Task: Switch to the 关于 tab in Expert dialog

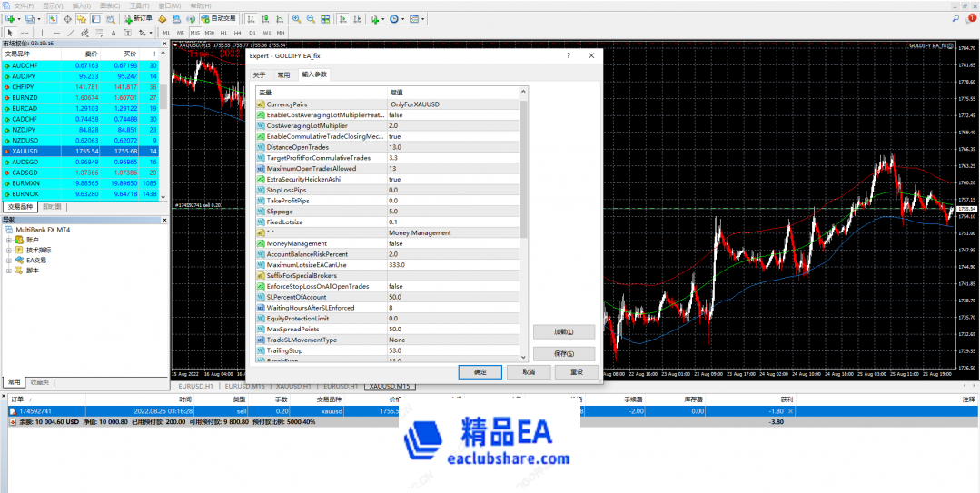Action: tap(259, 74)
